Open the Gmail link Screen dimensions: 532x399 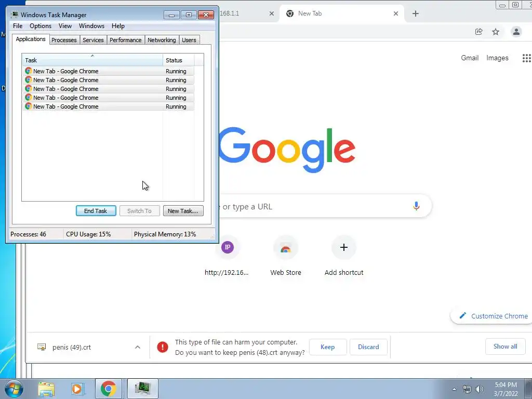pos(470,58)
